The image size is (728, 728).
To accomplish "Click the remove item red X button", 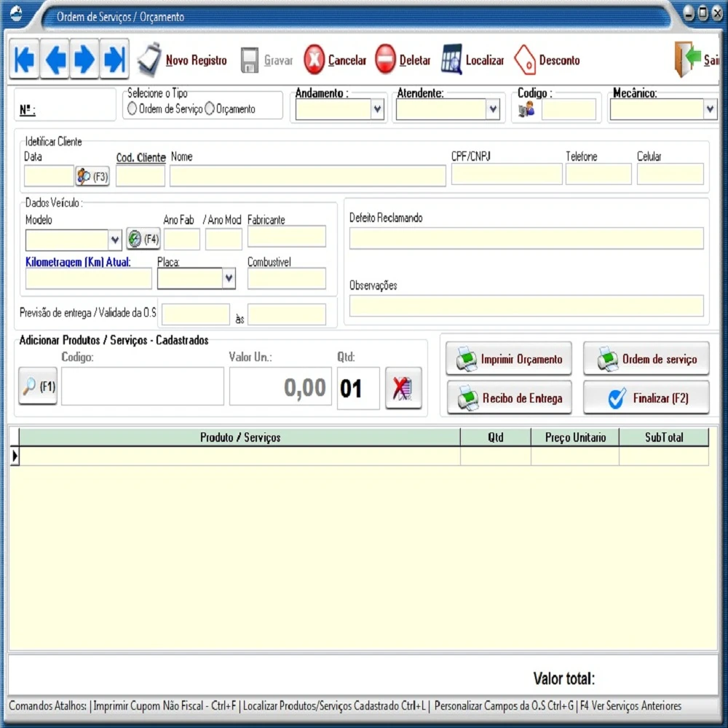I will (x=403, y=388).
